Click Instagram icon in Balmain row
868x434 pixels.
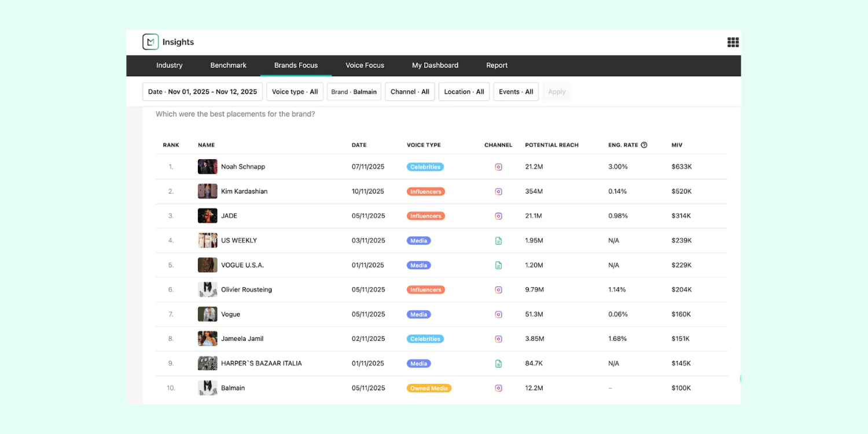coord(498,388)
